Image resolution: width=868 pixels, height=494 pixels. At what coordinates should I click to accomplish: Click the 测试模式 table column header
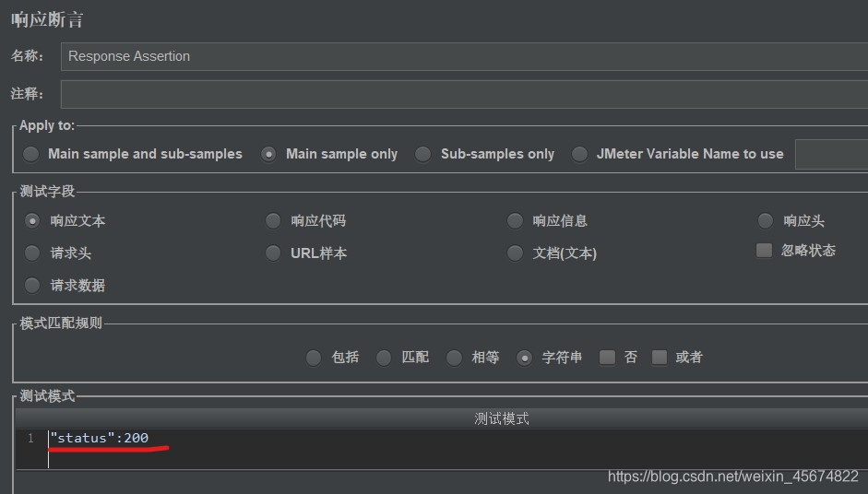[x=442, y=418]
